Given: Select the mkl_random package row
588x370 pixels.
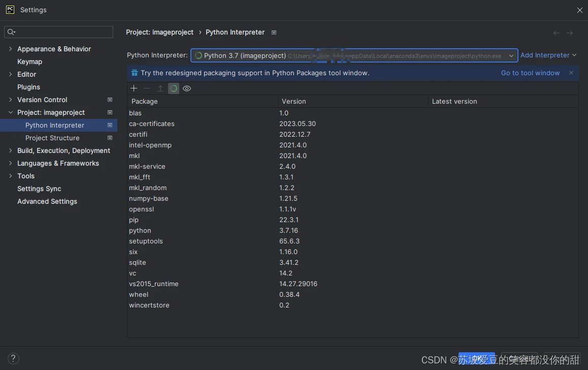Looking at the screenshot, I should click(353, 188).
